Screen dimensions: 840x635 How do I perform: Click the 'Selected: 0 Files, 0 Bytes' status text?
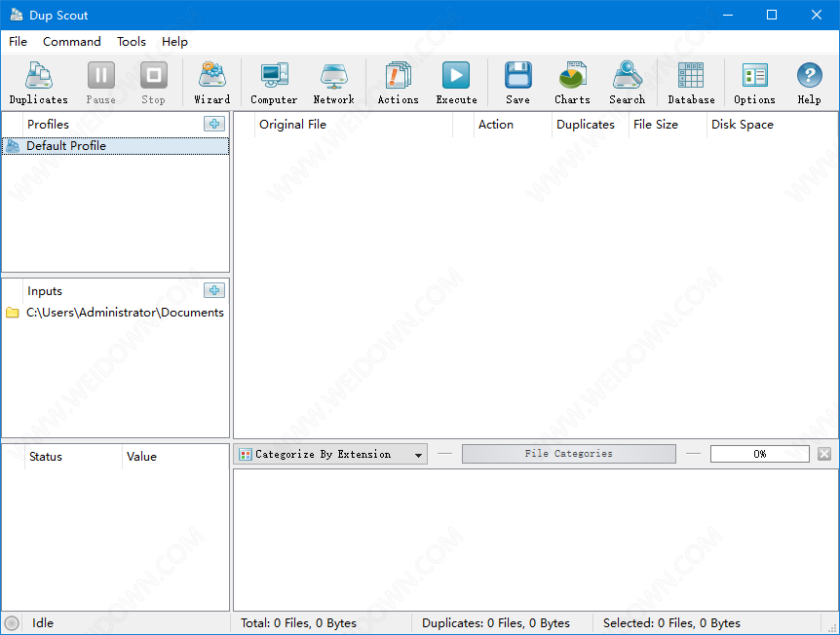point(671,623)
